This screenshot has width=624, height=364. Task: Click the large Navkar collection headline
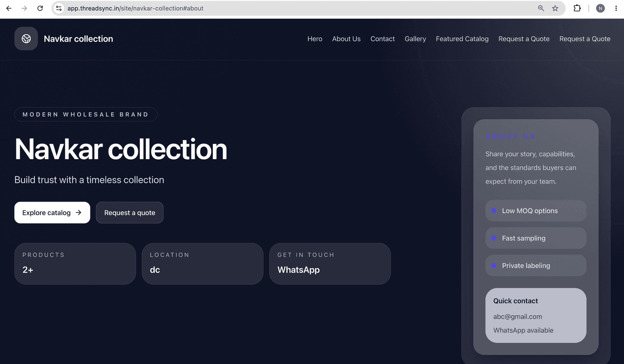(121, 149)
